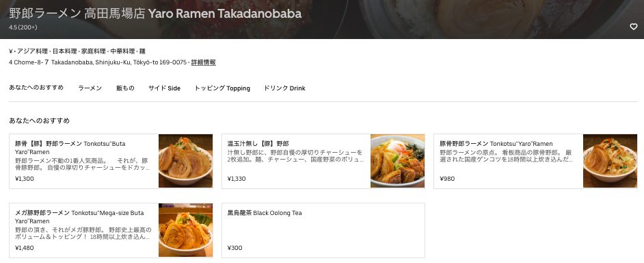Screen dimensions: 644x263
Task: Jump to the ドリンク Drink tab
Action: click(x=284, y=88)
